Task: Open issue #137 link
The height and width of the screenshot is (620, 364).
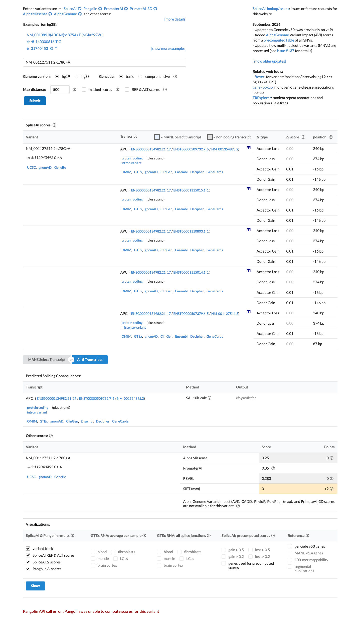Action: click(x=285, y=51)
